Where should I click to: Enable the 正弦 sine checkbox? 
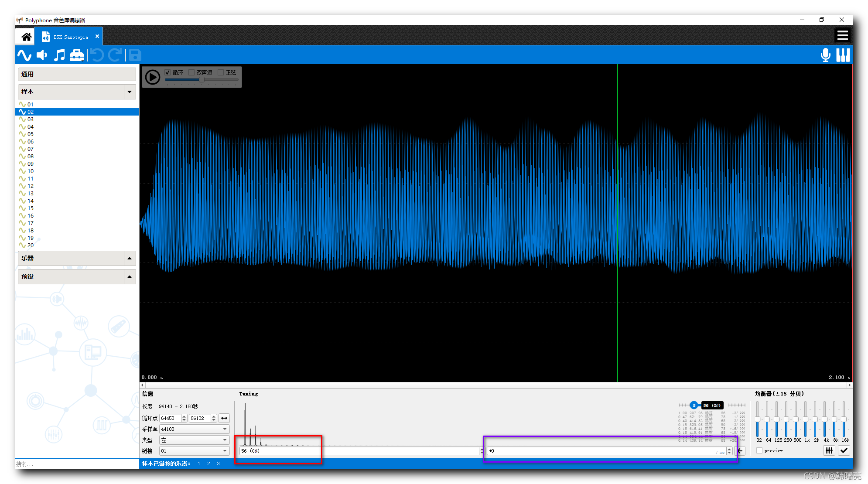tap(221, 72)
